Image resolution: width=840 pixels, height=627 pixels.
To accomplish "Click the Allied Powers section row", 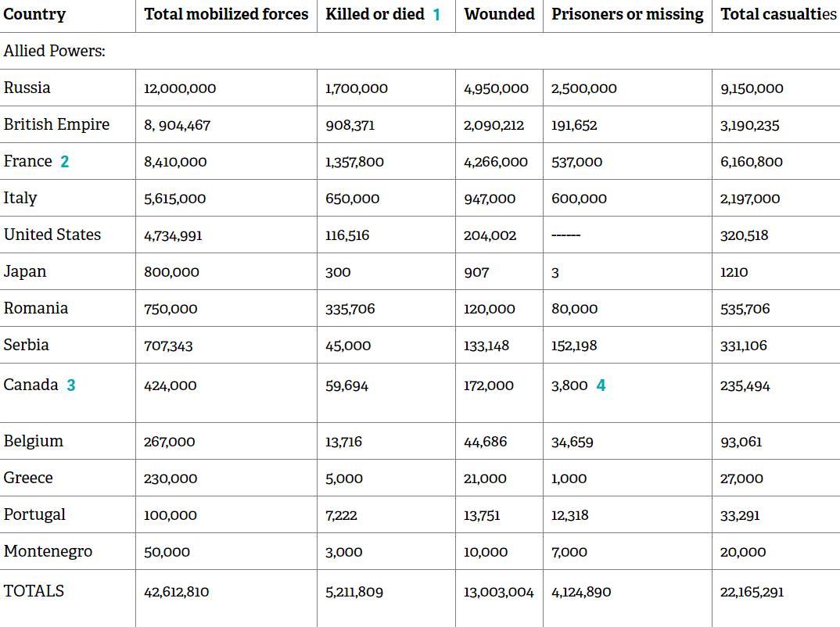I will (420, 51).
